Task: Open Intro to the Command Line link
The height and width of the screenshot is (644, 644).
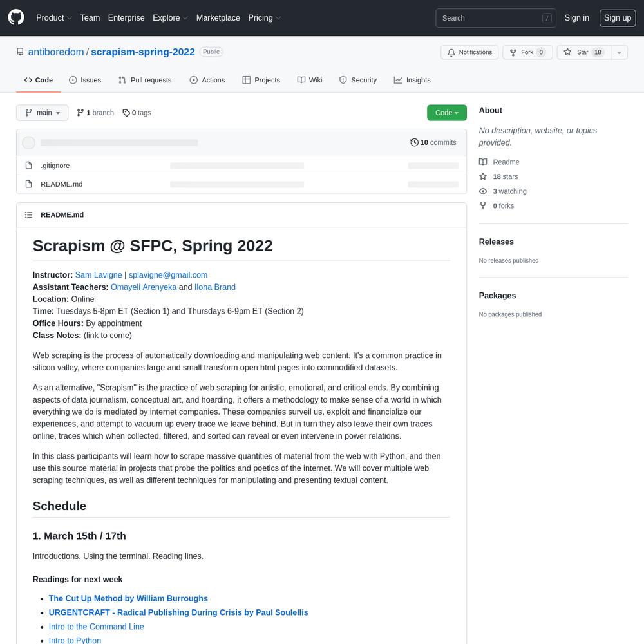Action: [96, 627]
